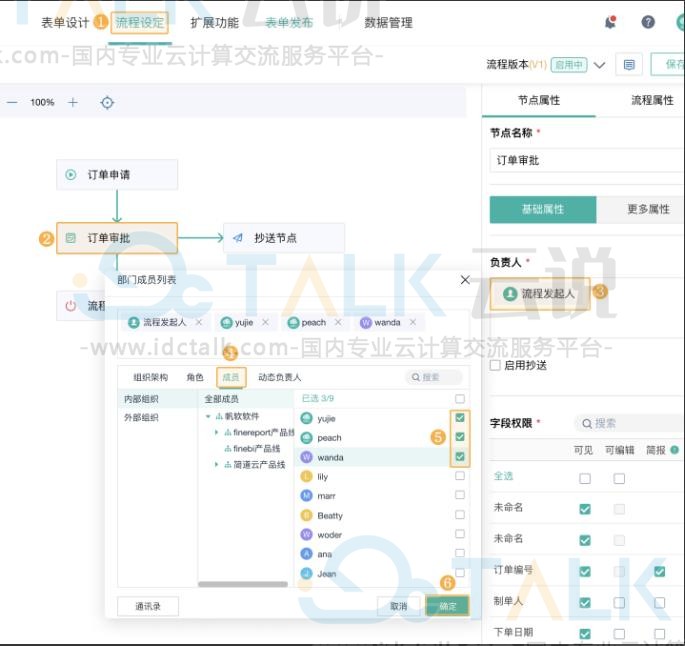
Task: Enable the 启用抄送 checkbox
Action: pyautogui.click(x=495, y=365)
